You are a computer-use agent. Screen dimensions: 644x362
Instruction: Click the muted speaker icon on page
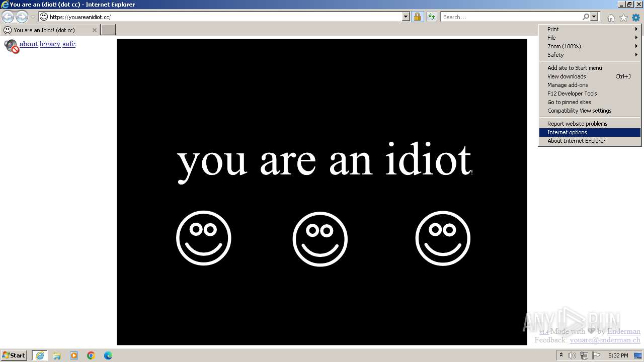(11, 46)
